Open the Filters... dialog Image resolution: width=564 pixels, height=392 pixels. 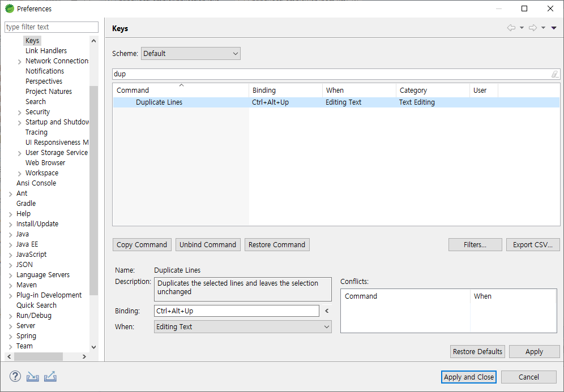(475, 245)
